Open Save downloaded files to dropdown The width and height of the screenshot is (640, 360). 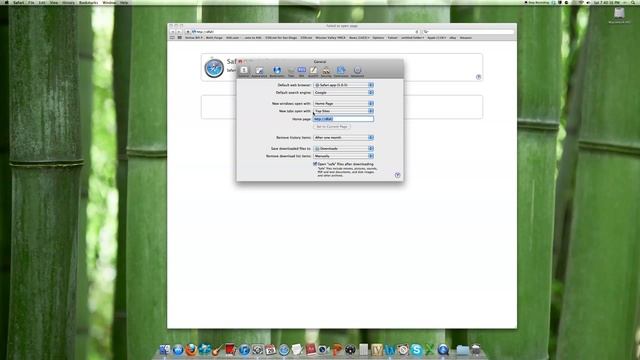pos(343,149)
